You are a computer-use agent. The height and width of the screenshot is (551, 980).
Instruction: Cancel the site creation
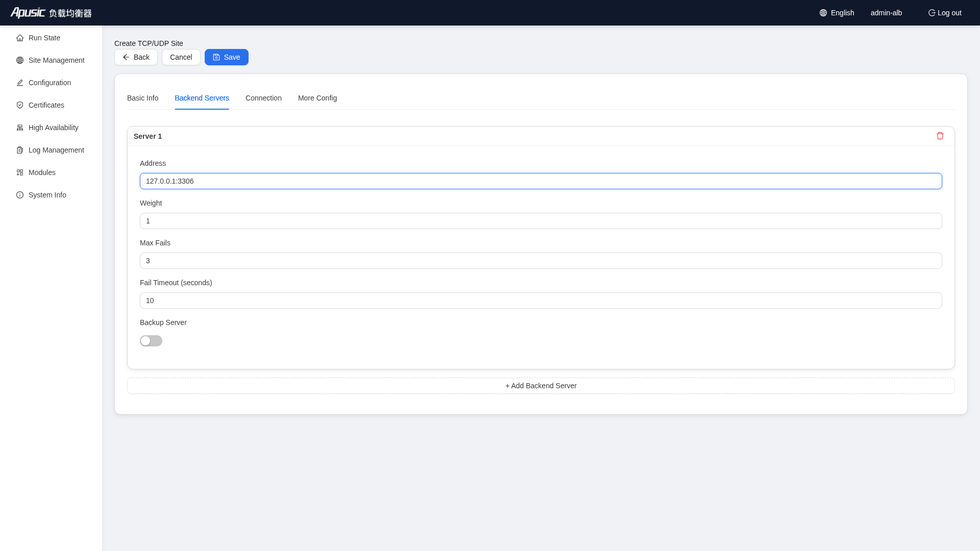pyautogui.click(x=181, y=57)
